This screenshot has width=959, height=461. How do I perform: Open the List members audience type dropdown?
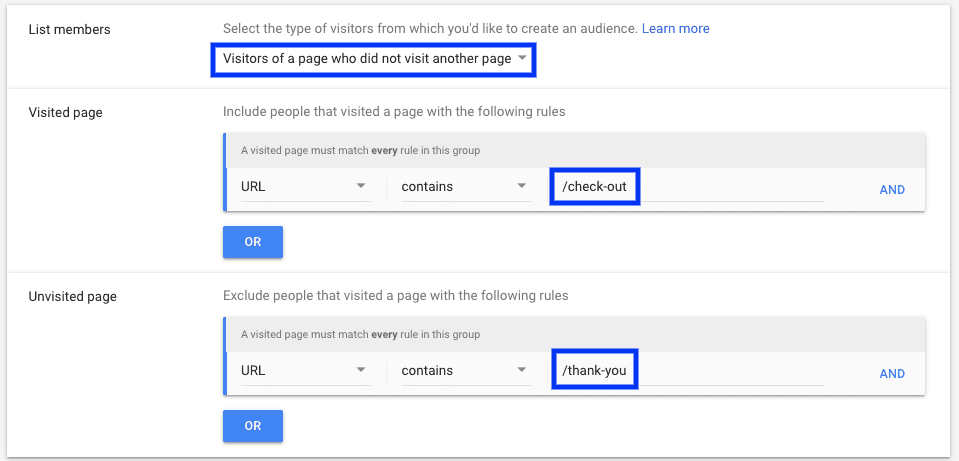[373, 59]
